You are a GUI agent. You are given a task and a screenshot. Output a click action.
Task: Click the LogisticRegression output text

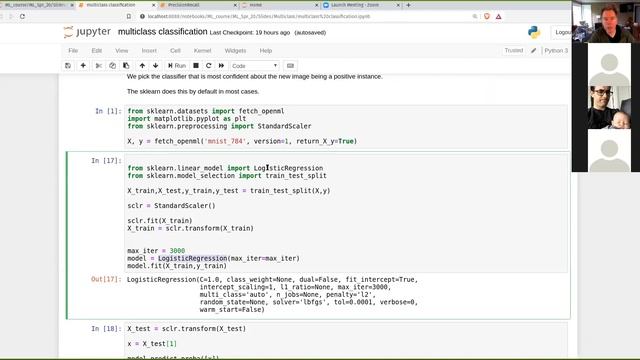[272, 294]
